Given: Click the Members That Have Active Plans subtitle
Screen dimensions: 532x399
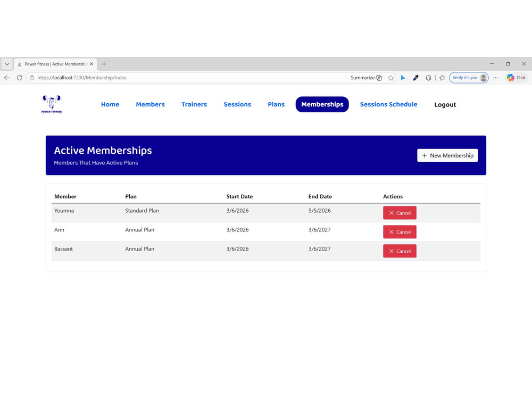Looking at the screenshot, I should 96,163.
